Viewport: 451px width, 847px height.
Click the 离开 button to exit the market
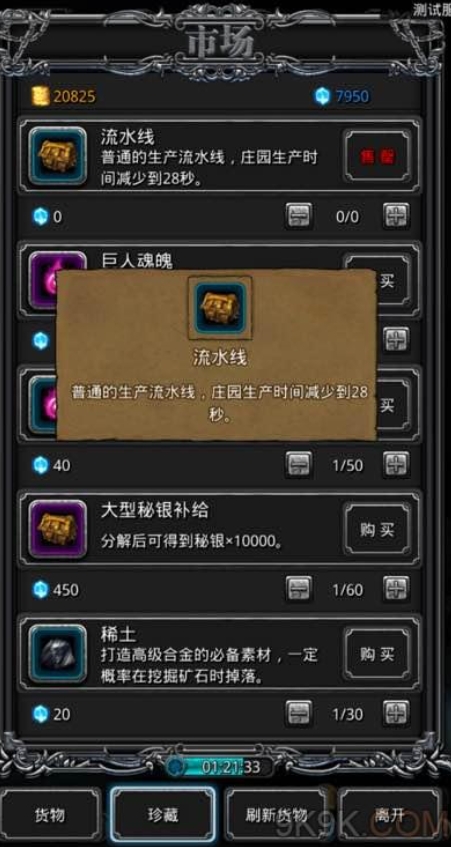[x=389, y=815]
